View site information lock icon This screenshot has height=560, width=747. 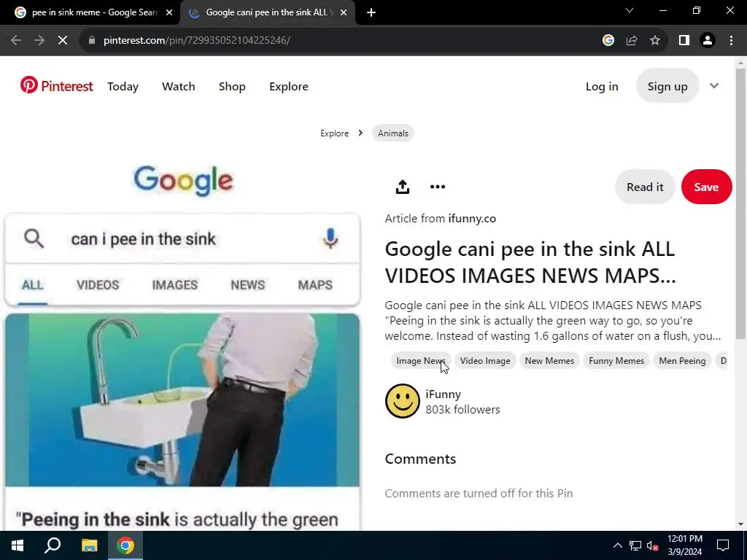point(92,41)
